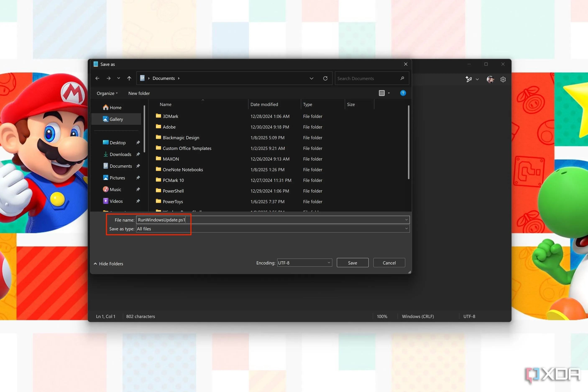The height and width of the screenshot is (392, 588).
Task: Click the Copilot rewrite icon in Notepad
Action: point(469,79)
